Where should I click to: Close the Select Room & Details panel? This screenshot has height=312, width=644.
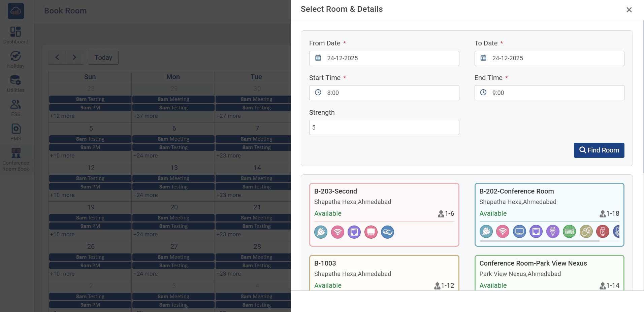pos(629,10)
